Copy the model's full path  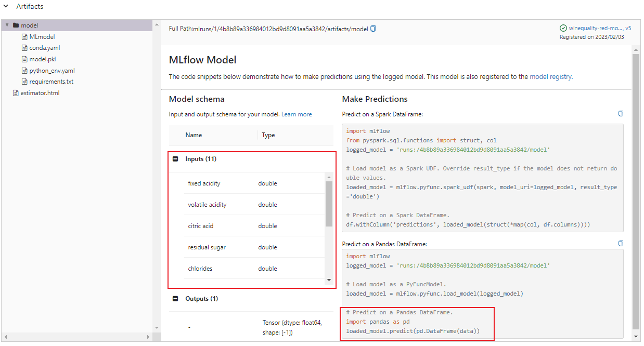click(372, 29)
